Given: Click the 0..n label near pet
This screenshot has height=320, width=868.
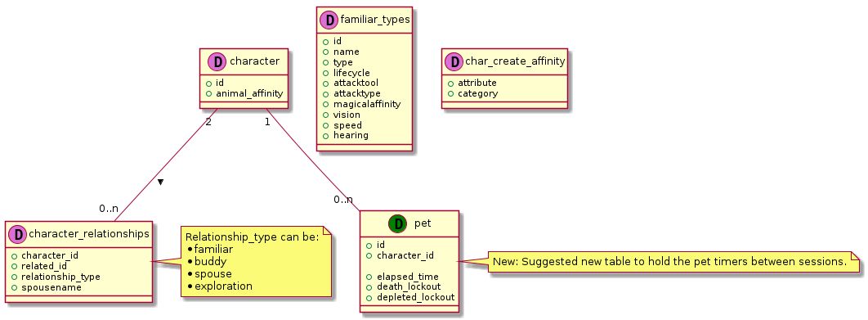Looking at the screenshot, I should coord(343,200).
